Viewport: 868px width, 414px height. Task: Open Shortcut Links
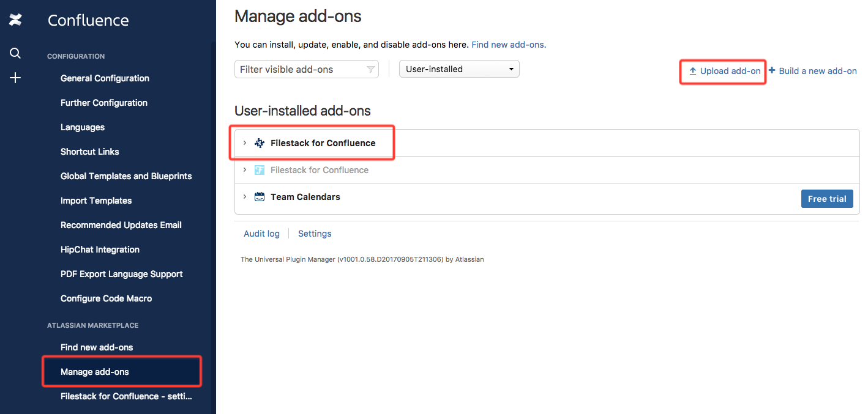tap(90, 152)
